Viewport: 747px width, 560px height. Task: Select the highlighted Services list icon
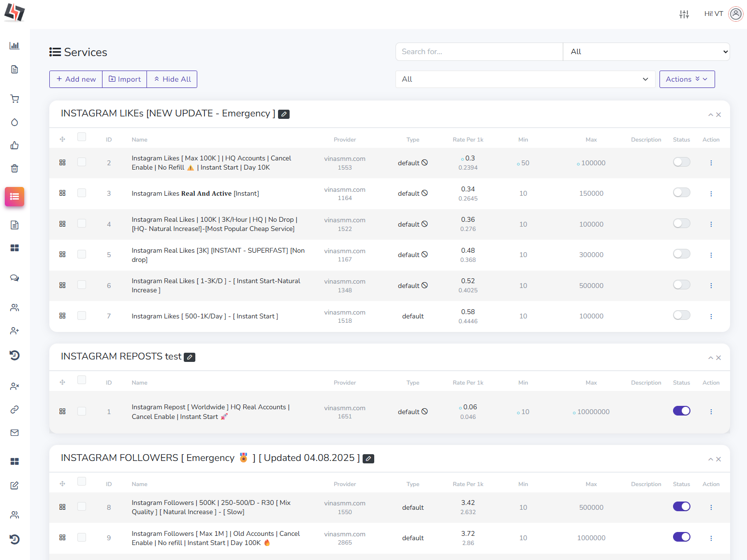pos(15,197)
